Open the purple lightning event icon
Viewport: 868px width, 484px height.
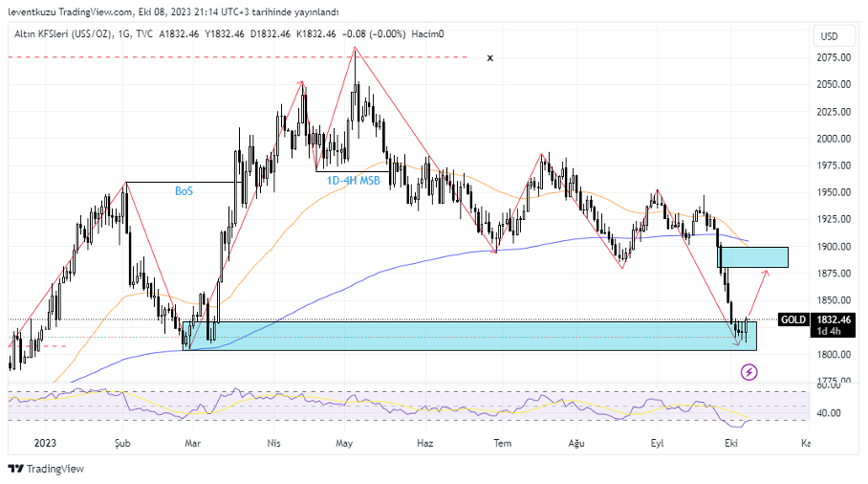(x=750, y=372)
